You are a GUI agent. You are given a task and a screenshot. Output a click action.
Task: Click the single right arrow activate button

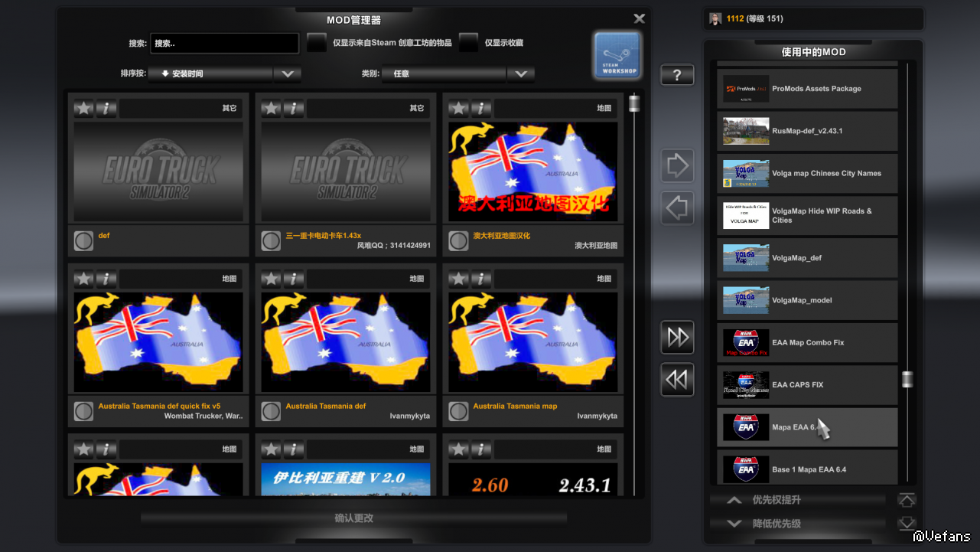(677, 165)
